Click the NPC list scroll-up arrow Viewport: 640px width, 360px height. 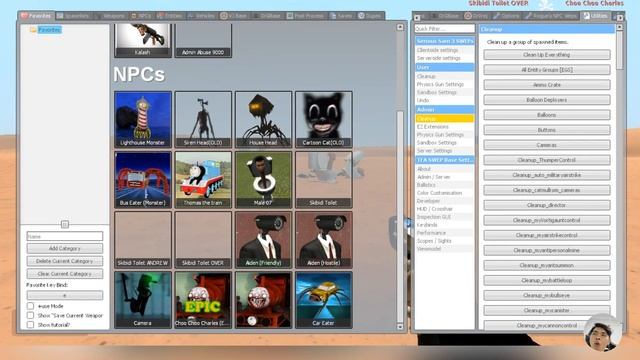(x=400, y=27)
